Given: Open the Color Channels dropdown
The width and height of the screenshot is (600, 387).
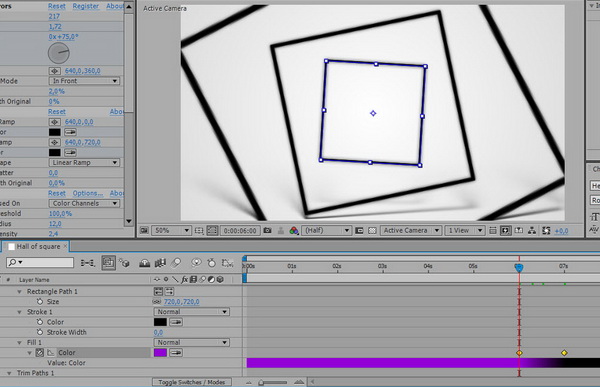Looking at the screenshot, I should tap(84, 203).
